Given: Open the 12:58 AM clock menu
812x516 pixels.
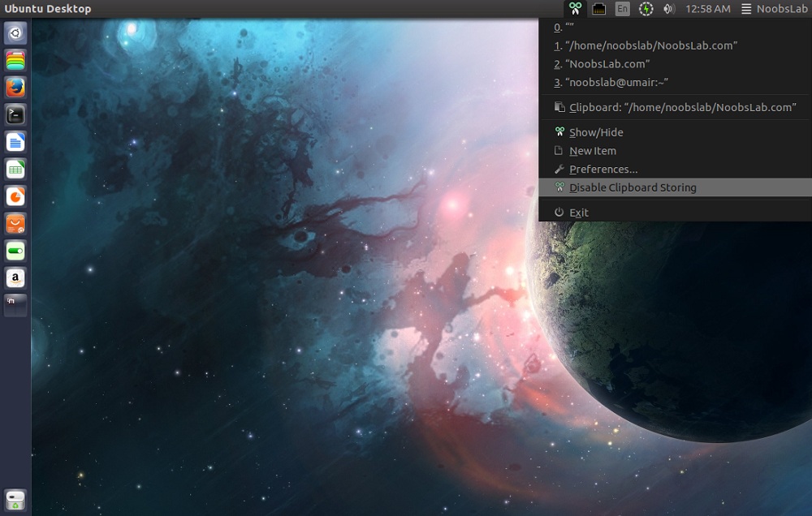Looking at the screenshot, I should 707,9.
